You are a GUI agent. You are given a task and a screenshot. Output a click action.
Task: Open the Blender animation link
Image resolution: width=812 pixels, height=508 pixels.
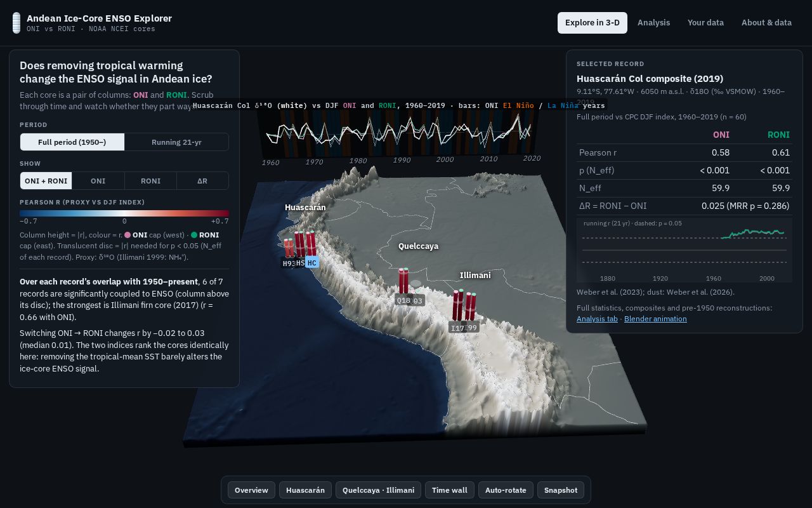pos(655,319)
